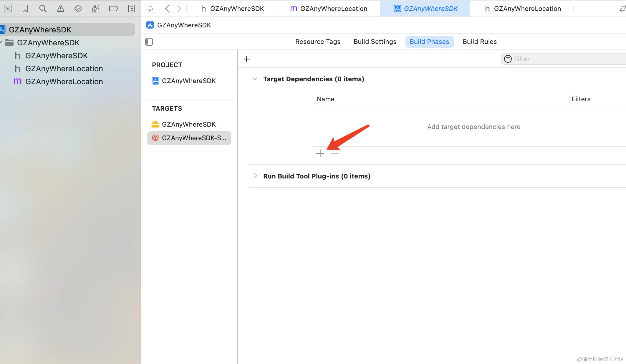Viewport: 626px width, 364px height.
Task: Open the breakpoint navigator icon
Action: click(x=113, y=9)
